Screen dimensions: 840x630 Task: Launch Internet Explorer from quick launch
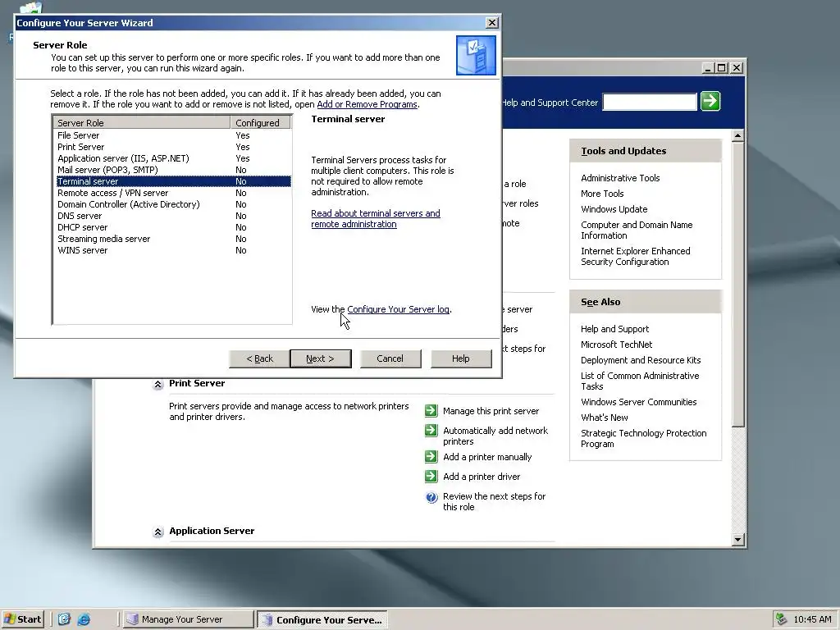coord(84,619)
